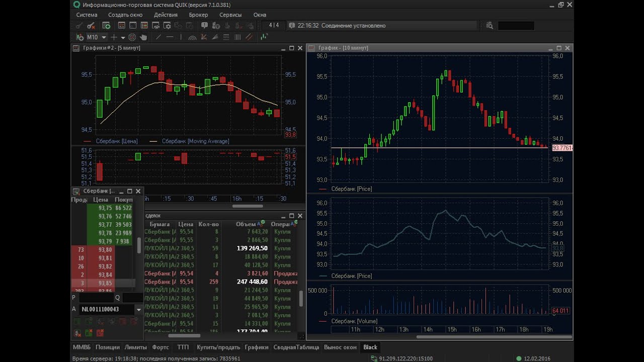The image size is (644, 362).
Task: Open the Окна menu
Action: [x=260, y=15]
